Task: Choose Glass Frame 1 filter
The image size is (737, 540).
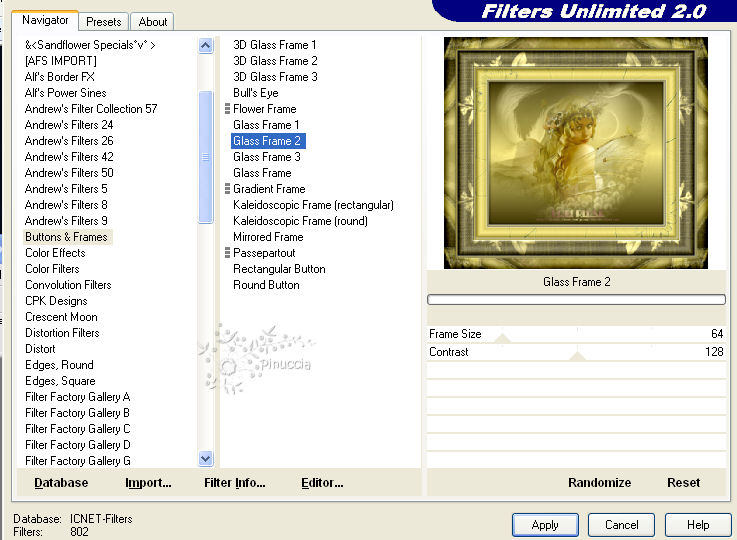Action: [266, 125]
